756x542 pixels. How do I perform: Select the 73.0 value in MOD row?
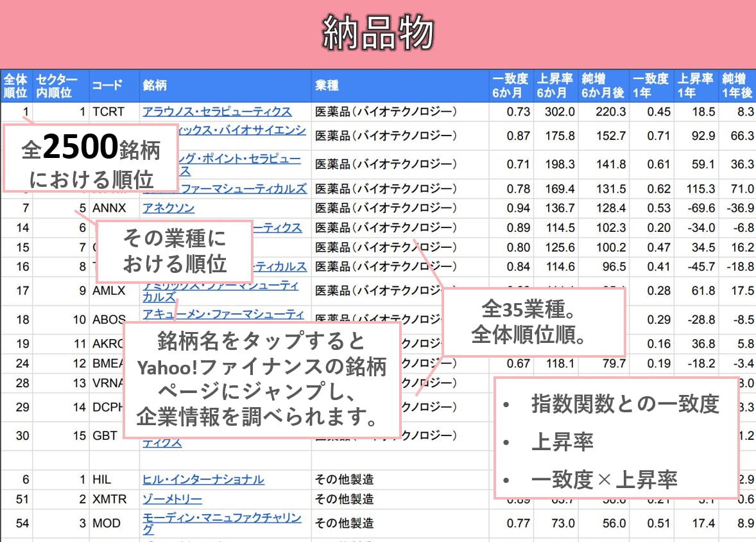555,523
